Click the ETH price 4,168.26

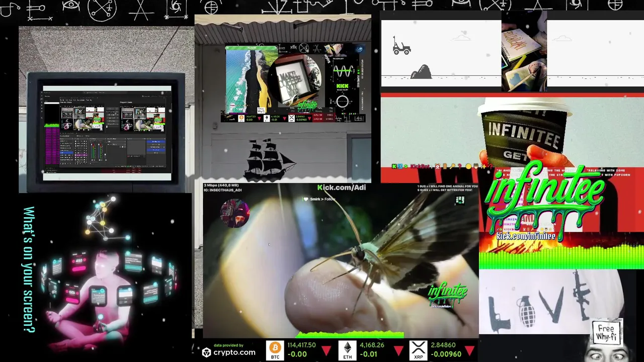tap(372, 345)
